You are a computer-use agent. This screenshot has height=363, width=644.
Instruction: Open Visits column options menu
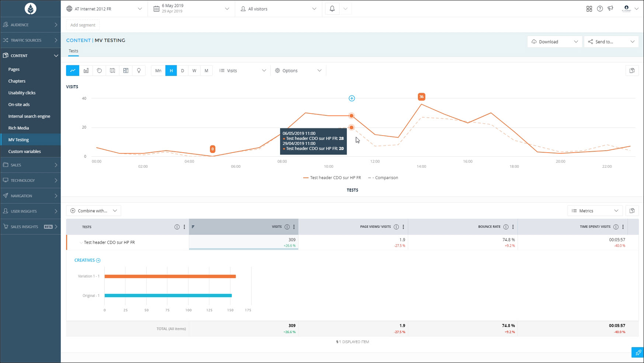(x=294, y=227)
